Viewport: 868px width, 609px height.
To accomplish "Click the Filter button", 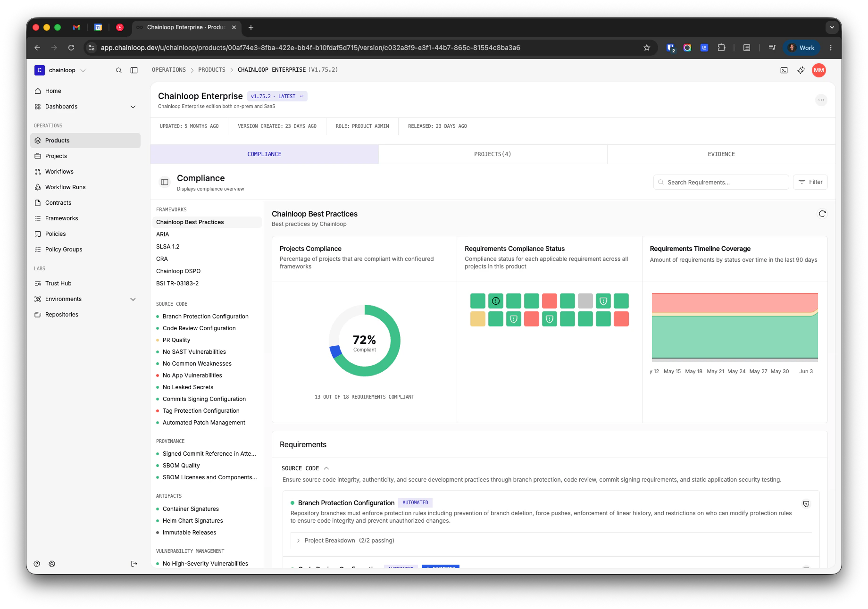I will point(810,182).
